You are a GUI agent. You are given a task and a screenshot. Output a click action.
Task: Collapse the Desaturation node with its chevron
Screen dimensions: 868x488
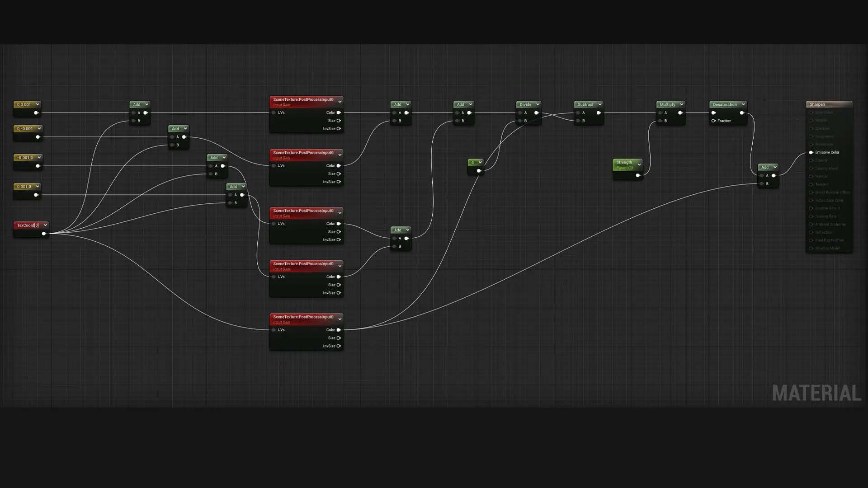(x=743, y=104)
